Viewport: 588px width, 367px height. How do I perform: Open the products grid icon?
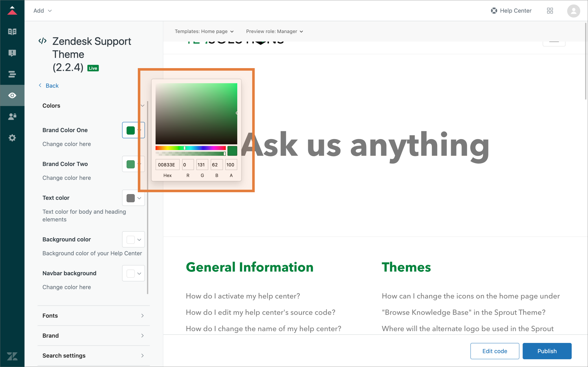tap(550, 11)
